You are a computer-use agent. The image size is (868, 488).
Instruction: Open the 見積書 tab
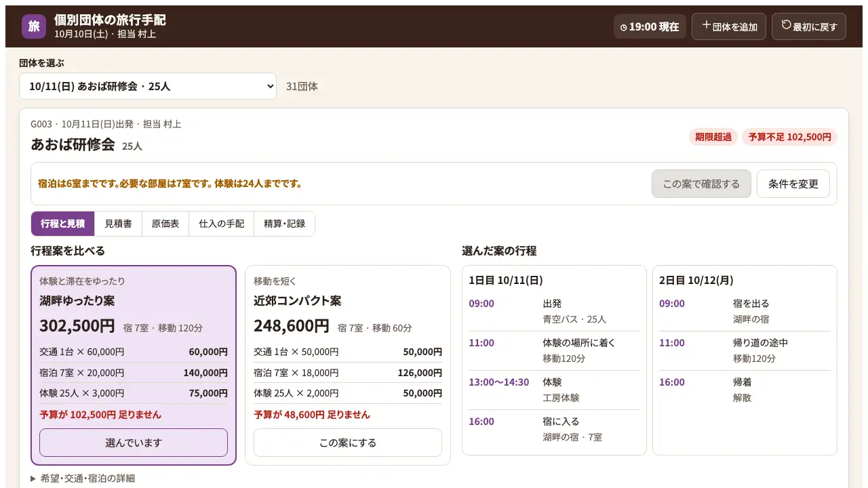(118, 224)
